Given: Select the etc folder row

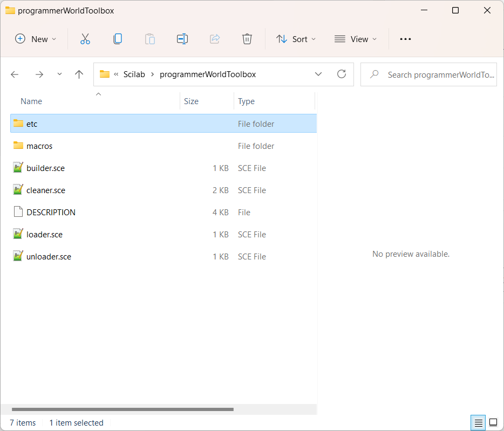Looking at the screenshot, I should click(x=164, y=124).
